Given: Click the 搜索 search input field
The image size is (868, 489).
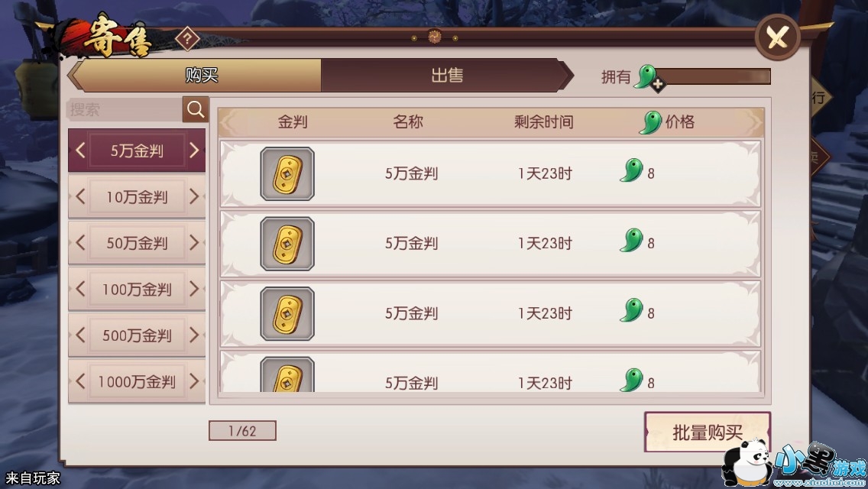Looking at the screenshot, I should pos(125,110).
